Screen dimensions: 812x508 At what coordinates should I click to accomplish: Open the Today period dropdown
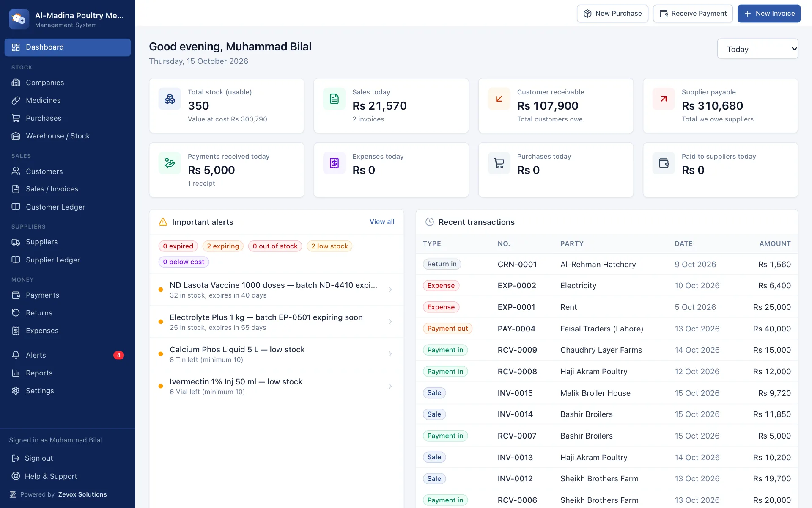757,49
